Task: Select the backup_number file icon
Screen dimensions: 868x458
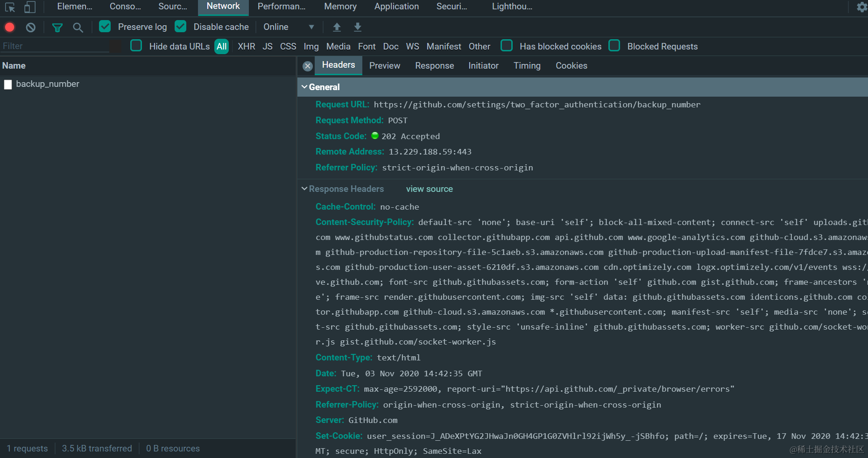Action: (8, 85)
